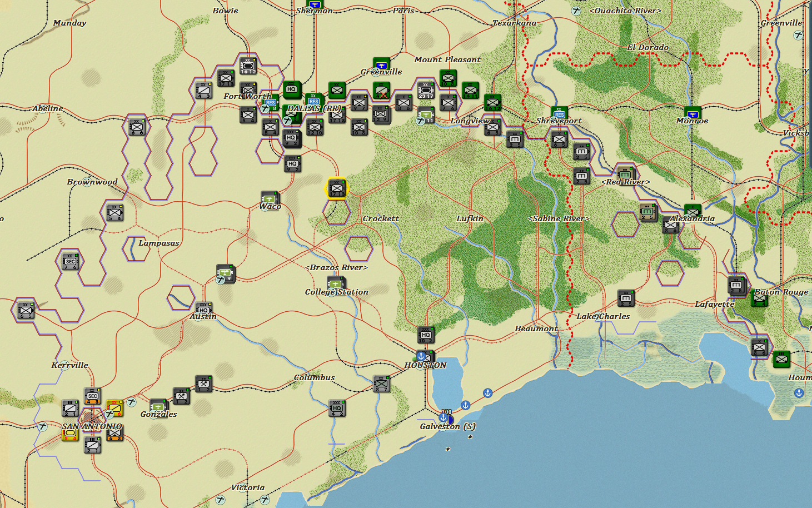Screen dimensions: 812x508
Task: Click the Munday town label
Action: (69, 23)
